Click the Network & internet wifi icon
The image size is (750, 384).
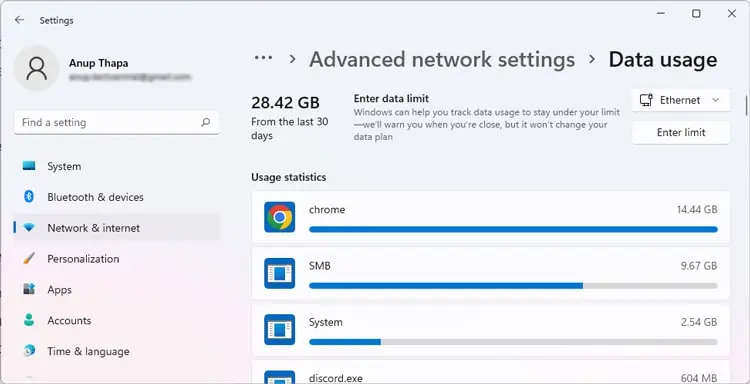point(29,228)
